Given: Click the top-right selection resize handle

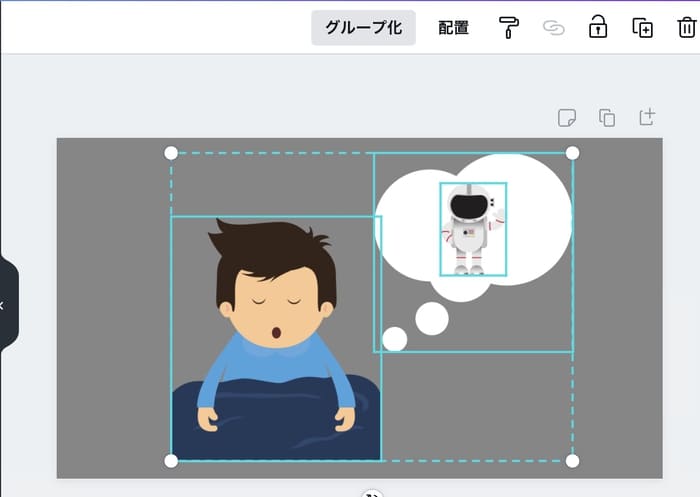Looking at the screenshot, I should [572, 153].
